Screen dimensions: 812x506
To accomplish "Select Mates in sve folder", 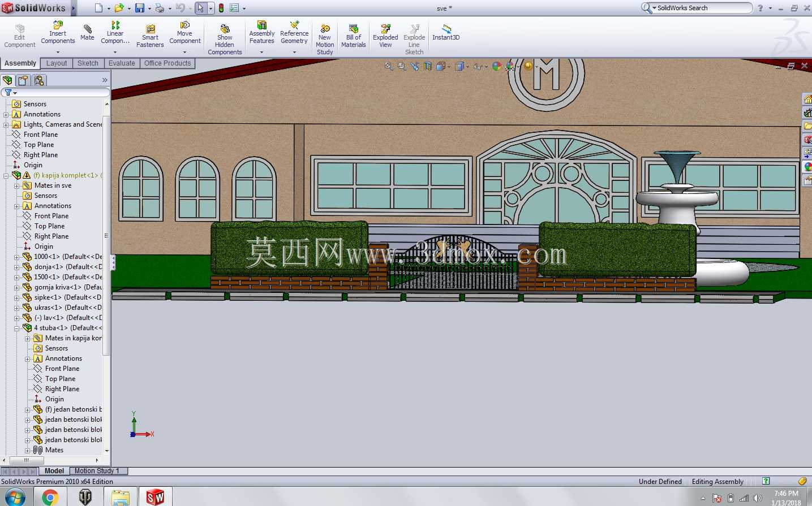I will (47, 185).
